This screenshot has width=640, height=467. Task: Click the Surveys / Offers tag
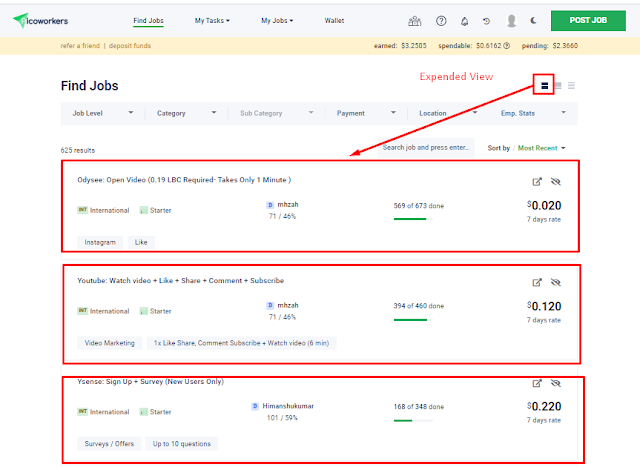coord(109,444)
